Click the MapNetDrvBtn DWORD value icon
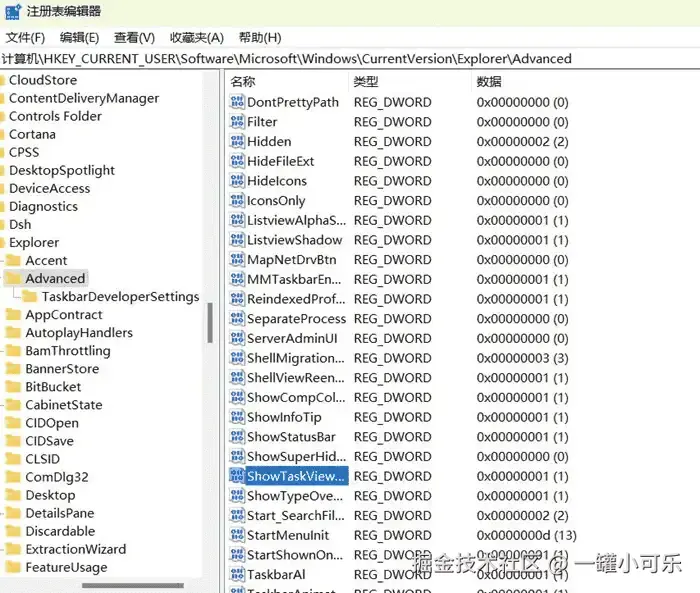The width and height of the screenshot is (700, 593). [x=237, y=259]
